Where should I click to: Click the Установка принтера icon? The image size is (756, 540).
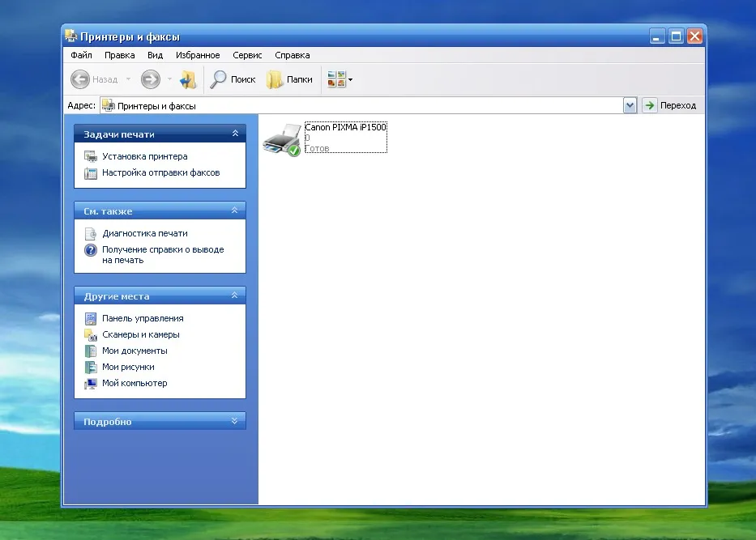pos(90,156)
